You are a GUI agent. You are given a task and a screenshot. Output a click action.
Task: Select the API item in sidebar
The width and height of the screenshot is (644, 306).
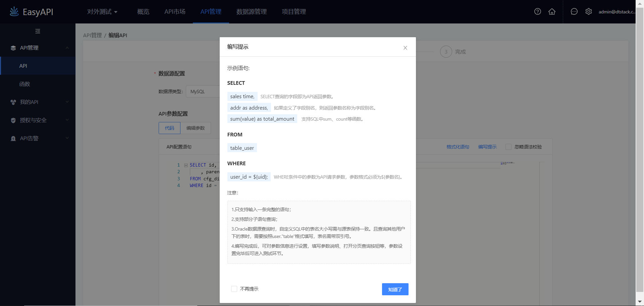[x=38, y=66]
